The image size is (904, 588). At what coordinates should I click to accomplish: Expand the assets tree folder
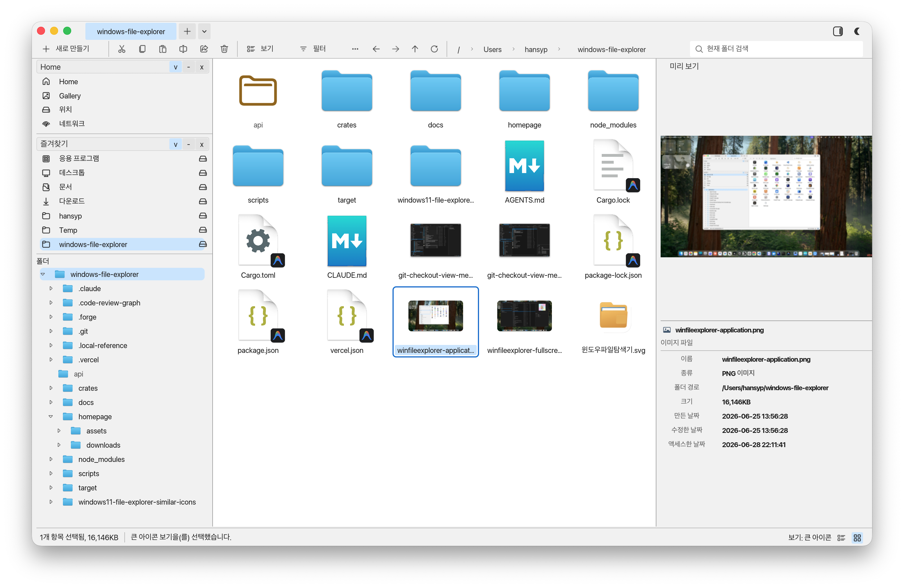(x=59, y=431)
